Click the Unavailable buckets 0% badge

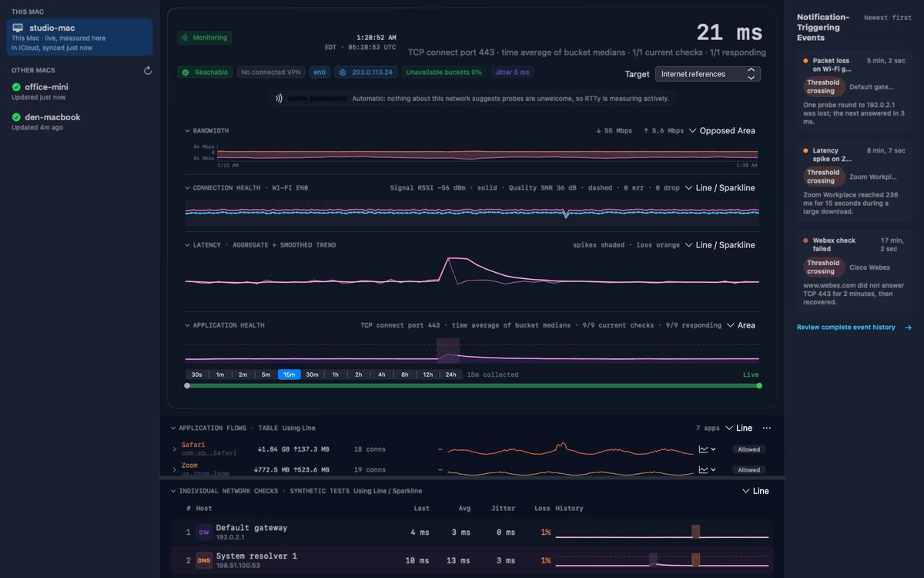click(444, 72)
